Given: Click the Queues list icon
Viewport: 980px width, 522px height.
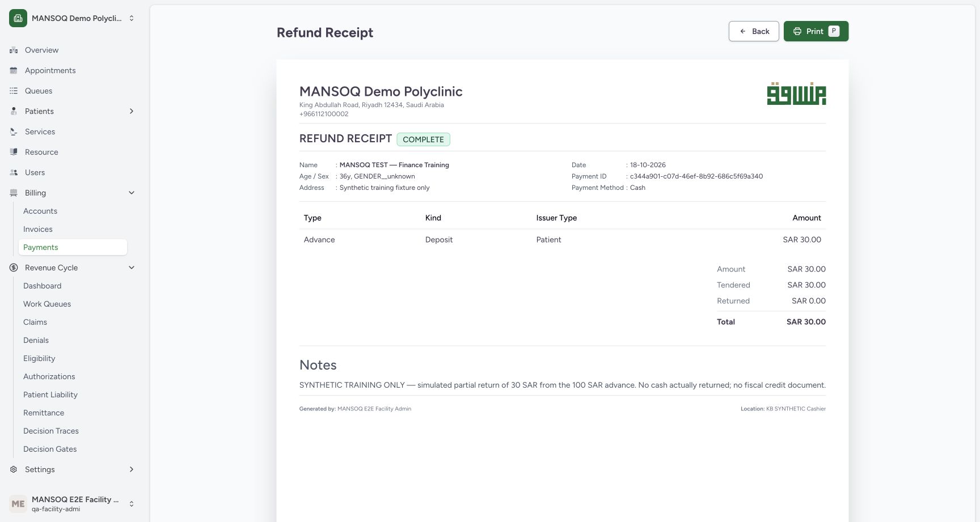Looking at the screenshot, I should (14, 91).
